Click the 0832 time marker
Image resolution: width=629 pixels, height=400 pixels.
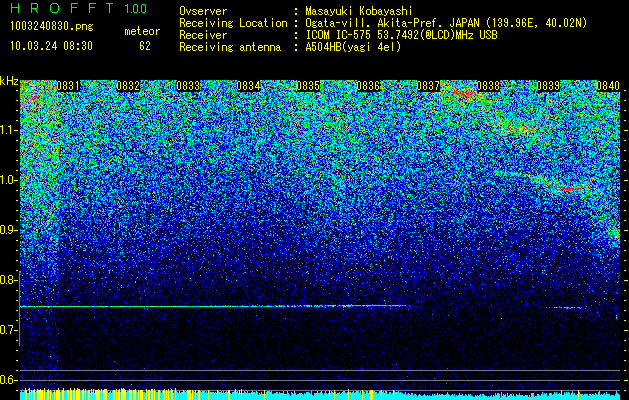tap(128, 86)
